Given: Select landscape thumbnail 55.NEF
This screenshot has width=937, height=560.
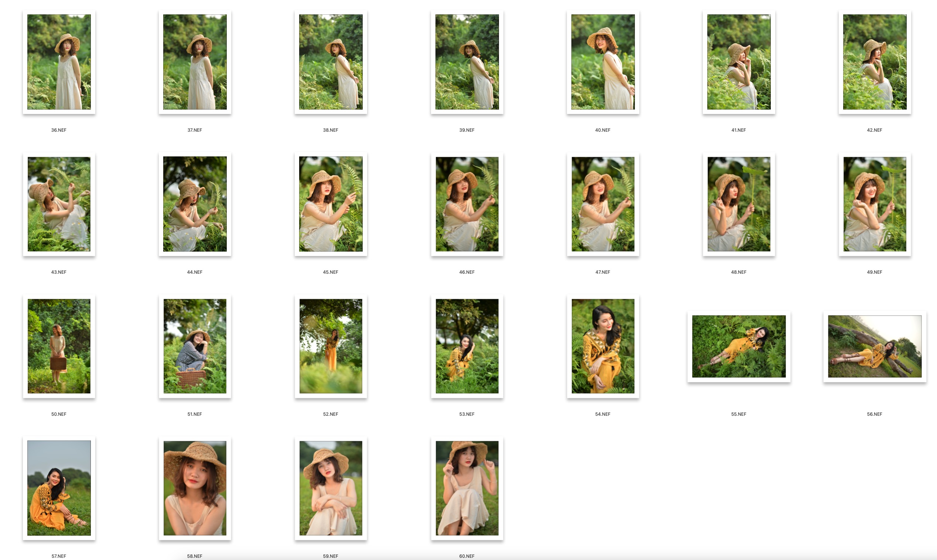Looking at the screenshot, I should (x=739, y=346).
